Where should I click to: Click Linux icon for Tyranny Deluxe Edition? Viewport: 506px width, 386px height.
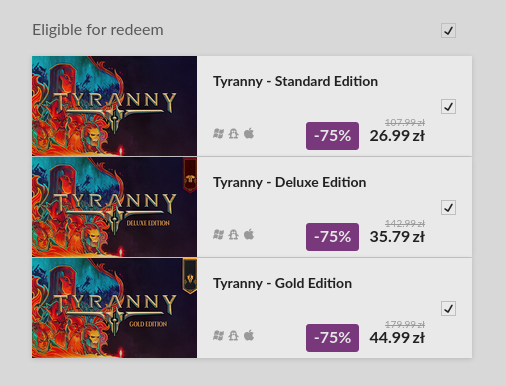coord(233,235)
